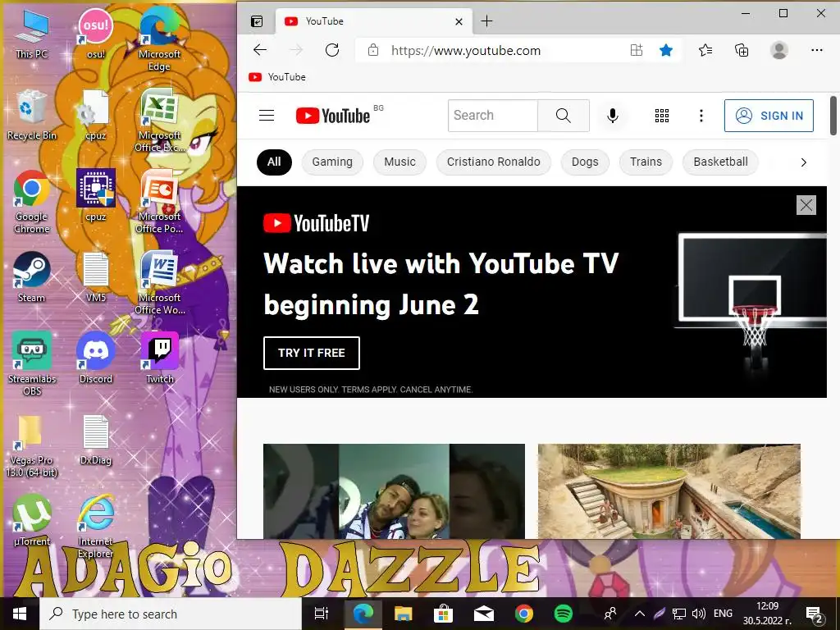This screenshot has width=840, height=630.
Task: Select the YouTube tab in Edge
Action: point(374,21)
